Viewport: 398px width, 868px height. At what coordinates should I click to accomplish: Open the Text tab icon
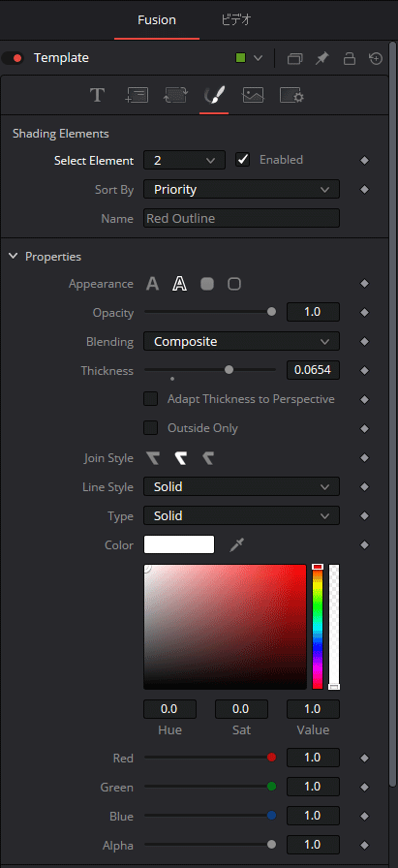tap(98, 95)
